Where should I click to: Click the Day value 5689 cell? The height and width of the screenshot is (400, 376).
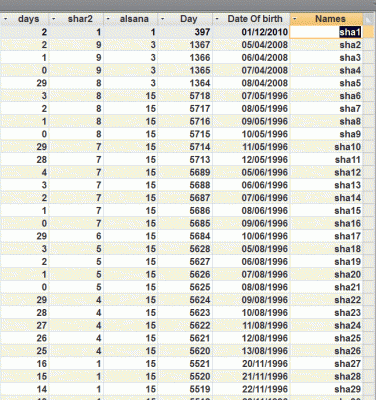coord(185,172)
